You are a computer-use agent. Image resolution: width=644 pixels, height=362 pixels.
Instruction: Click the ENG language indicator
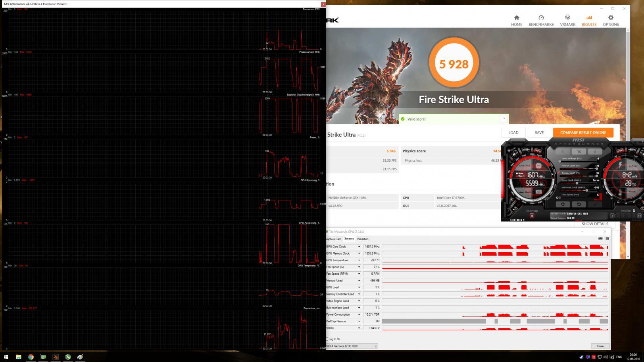[619, 357]
